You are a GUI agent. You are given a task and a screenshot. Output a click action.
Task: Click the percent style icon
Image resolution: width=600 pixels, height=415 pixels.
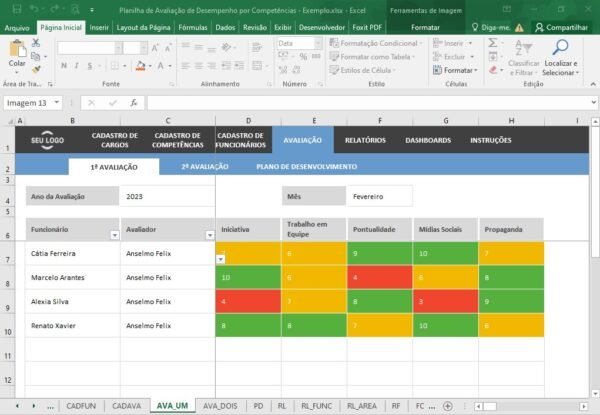[x=303, y=57]
